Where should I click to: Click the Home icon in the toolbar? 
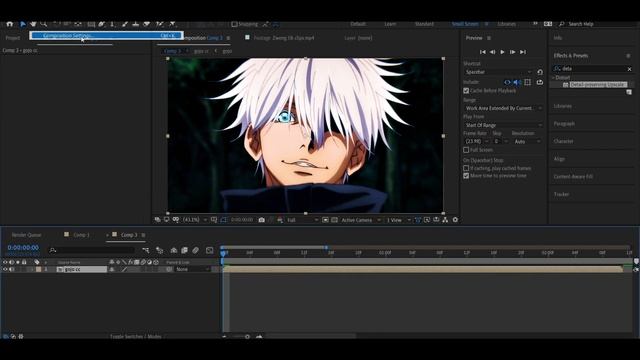tap(10, 24)
